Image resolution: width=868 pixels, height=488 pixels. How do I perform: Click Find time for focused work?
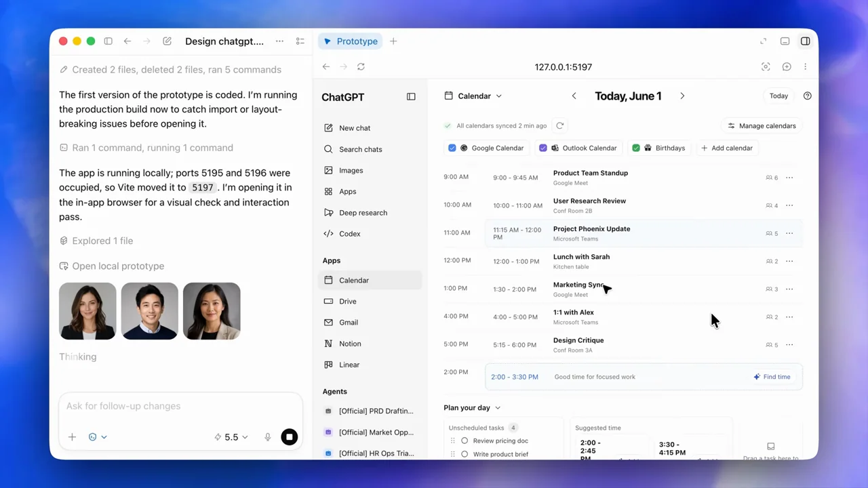pos(772,377)
